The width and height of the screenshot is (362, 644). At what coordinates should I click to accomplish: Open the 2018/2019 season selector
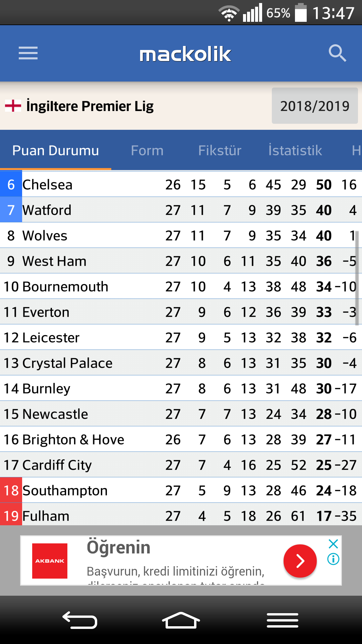click(x=315, y=106)
